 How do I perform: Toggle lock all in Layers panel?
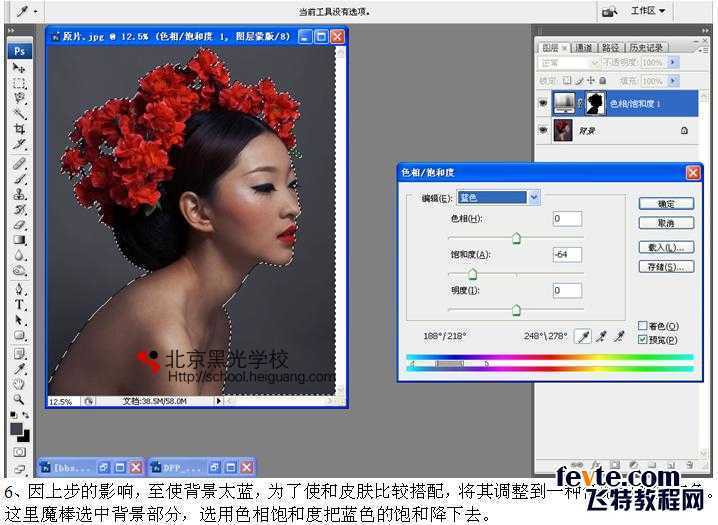[603, 81]
